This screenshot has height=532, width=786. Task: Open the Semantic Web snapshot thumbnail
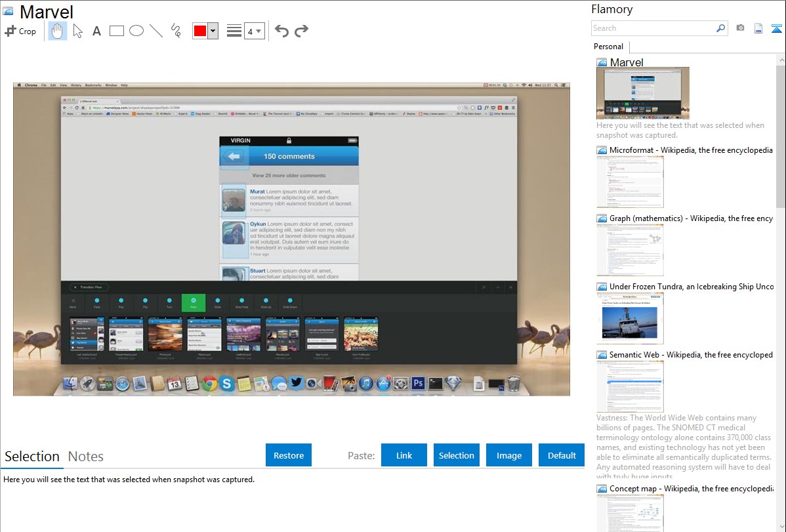click(x=630, y=386)
